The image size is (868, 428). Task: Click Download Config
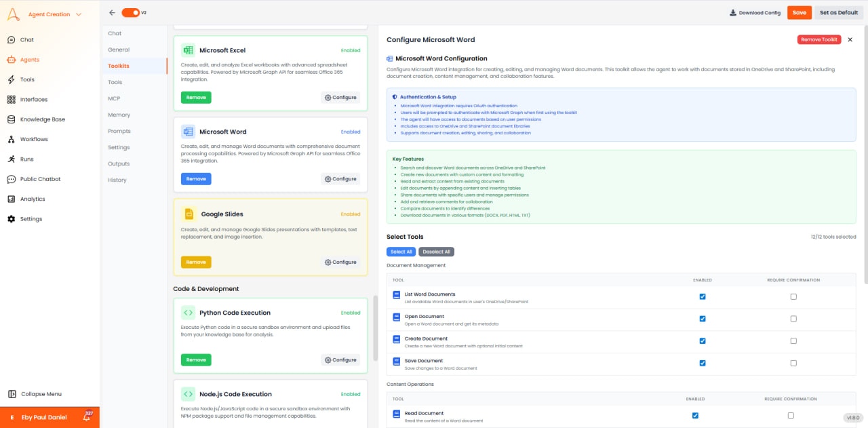click(755, 13)
